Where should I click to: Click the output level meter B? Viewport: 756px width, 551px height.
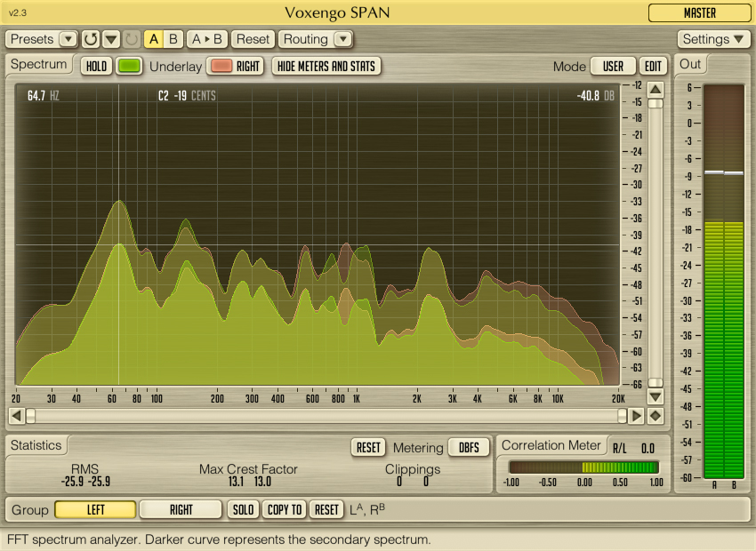pyautogui.click(x=734, y=282)
